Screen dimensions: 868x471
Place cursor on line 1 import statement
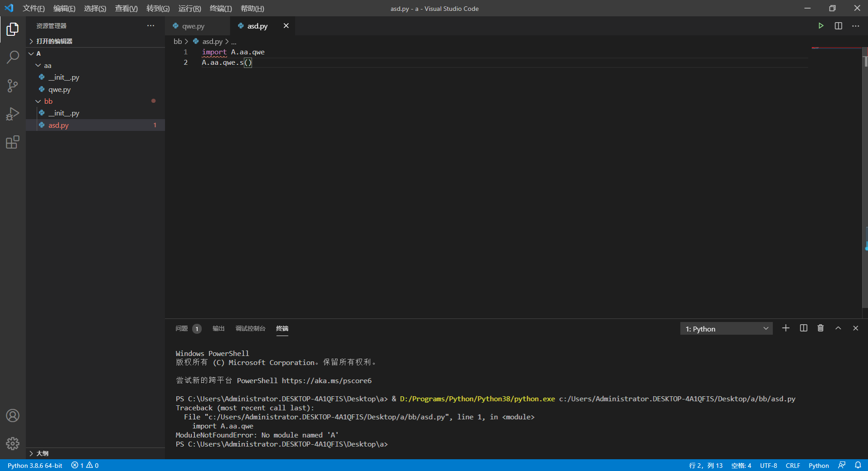(233, 52)
